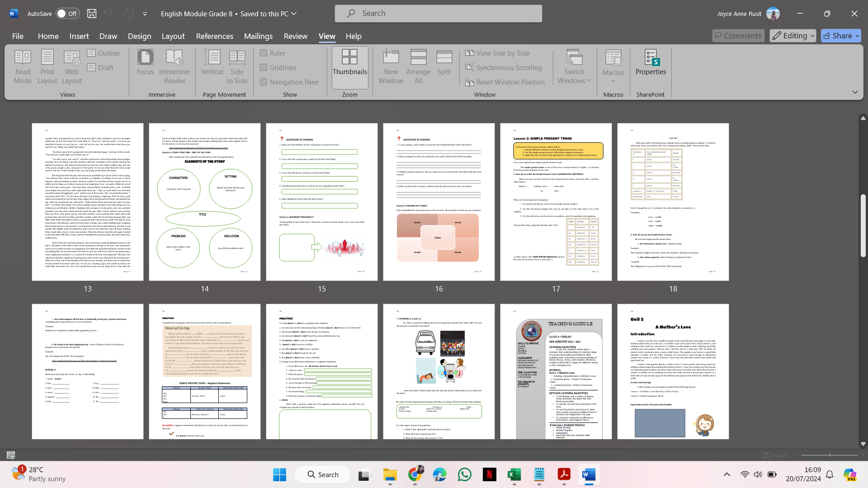Check the Navigation Pane box
This screenshot has height=488, width=868.
click(x=264, y=82)
